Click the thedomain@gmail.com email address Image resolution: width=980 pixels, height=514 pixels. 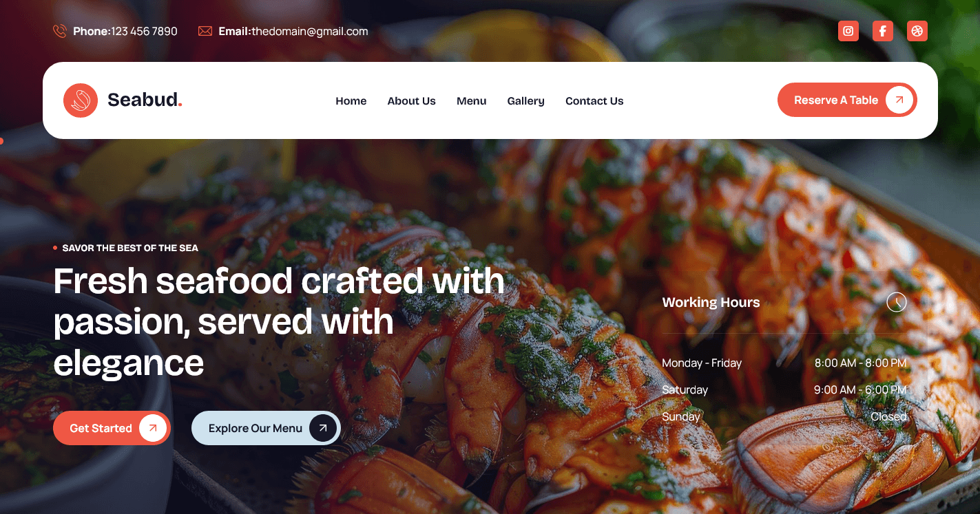coord(310,31)
